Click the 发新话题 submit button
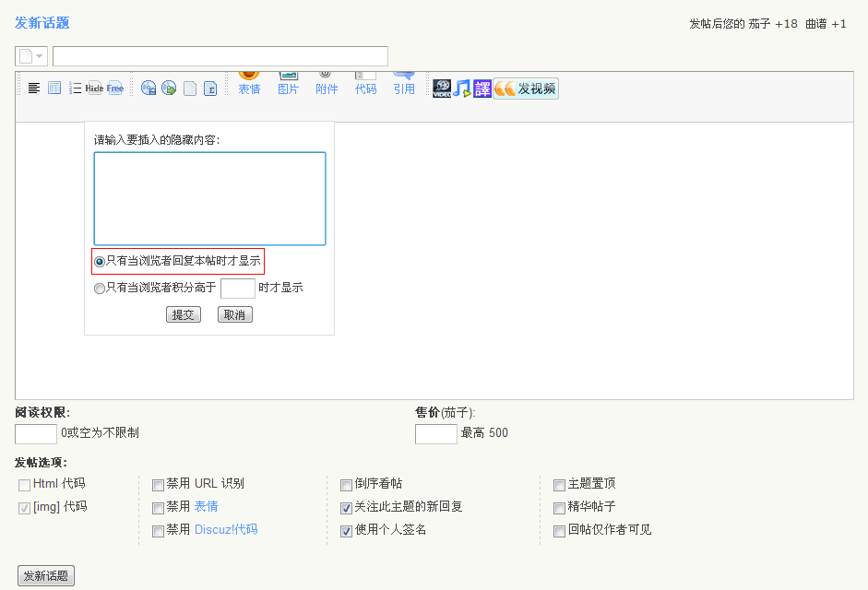 click(x=46, y=575)
